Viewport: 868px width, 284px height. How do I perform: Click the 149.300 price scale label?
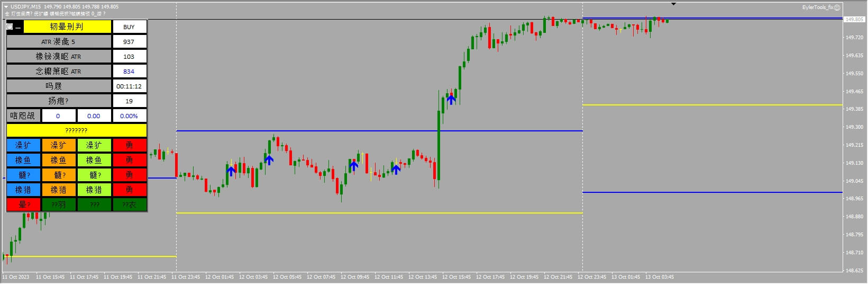[855, 127]
